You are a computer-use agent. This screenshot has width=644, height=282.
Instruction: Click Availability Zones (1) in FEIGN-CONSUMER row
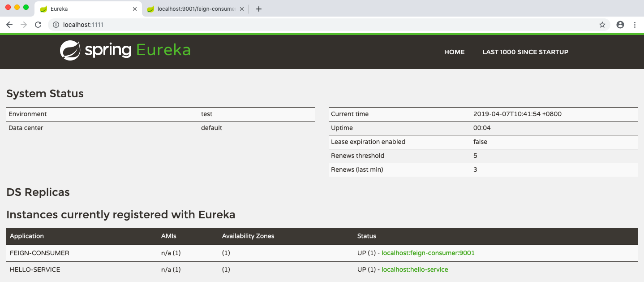pos(226,253)
